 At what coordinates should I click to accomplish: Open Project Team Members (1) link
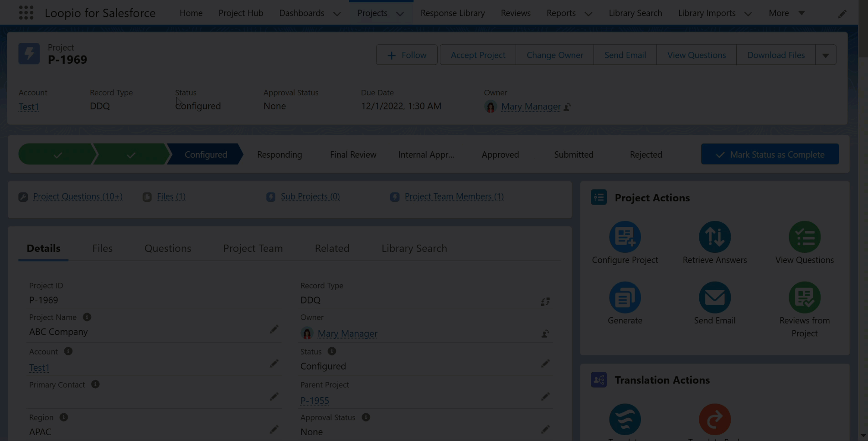[454, 196]
